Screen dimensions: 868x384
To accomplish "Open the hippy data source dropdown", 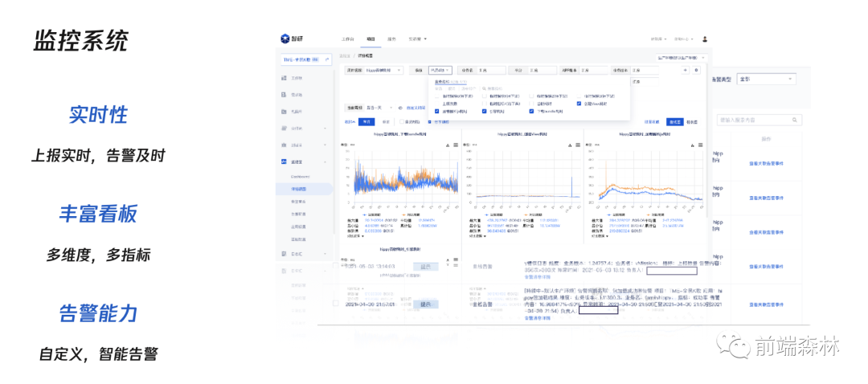I will click(x=383, y=70).
